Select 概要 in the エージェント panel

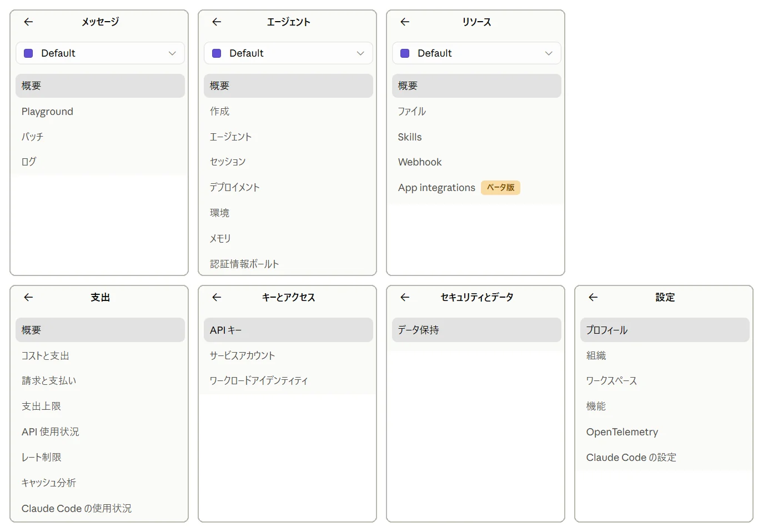tap(288, 86)
